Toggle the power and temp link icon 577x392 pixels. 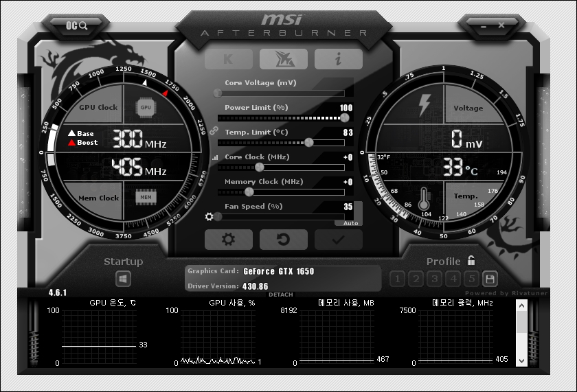pyautogui.click(x=214, y=130)
